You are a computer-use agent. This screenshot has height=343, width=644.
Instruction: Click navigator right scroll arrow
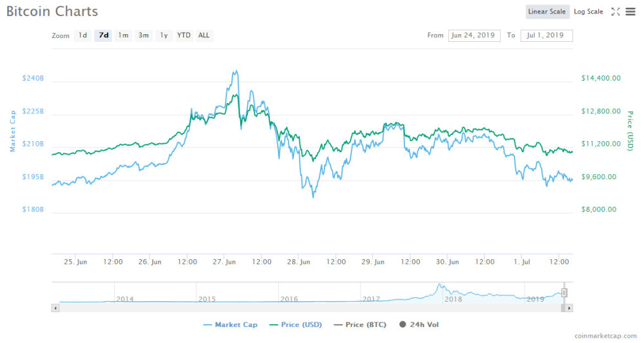[x=569, y=308]
